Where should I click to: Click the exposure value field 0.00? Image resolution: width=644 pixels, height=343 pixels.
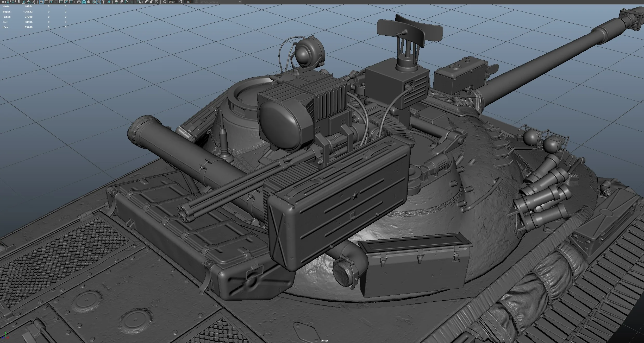172,2
